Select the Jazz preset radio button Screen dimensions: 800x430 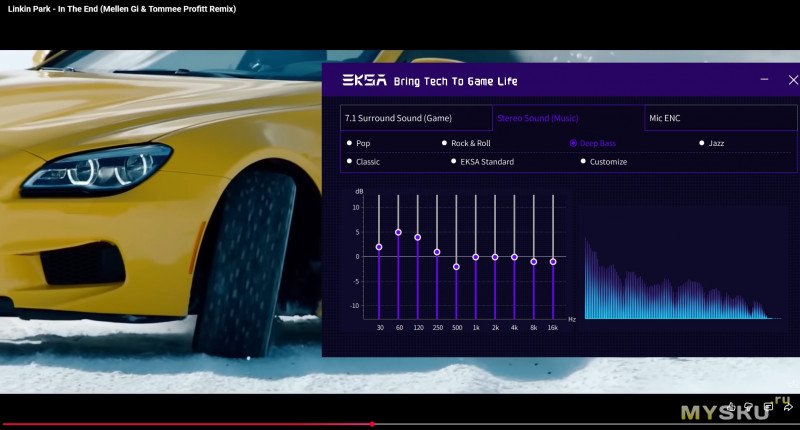(x=701, y=143)
